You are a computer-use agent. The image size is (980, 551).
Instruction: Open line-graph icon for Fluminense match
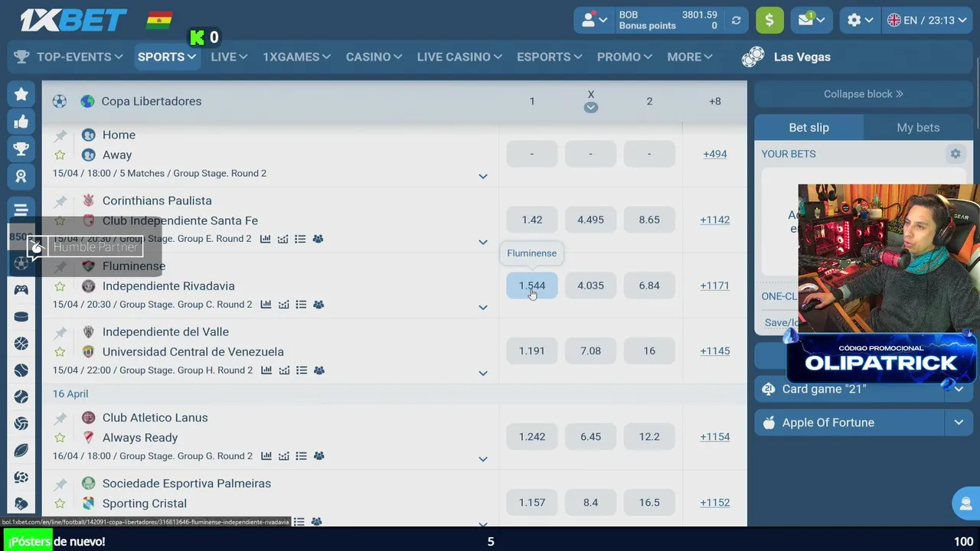coord(283,305)
